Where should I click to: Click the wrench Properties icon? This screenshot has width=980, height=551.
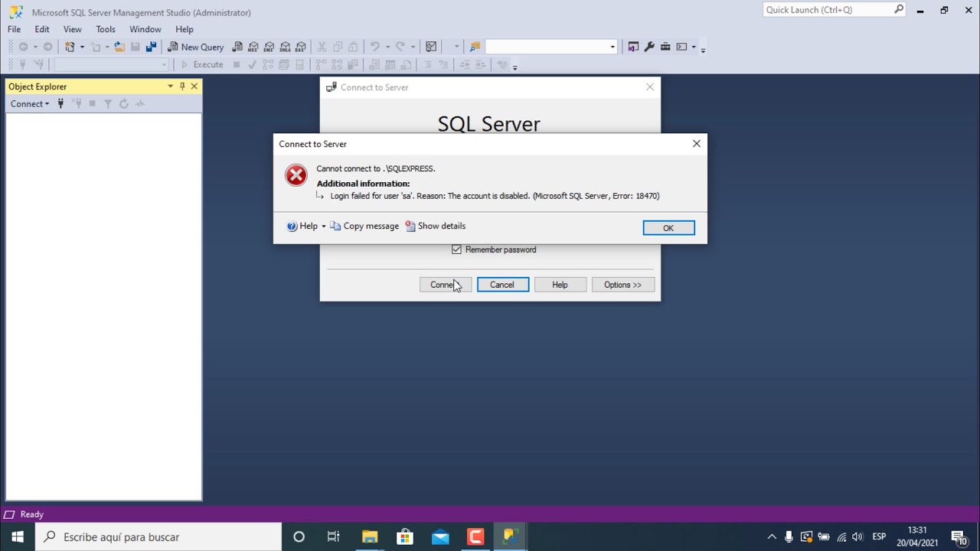click(x=649, y=47)
